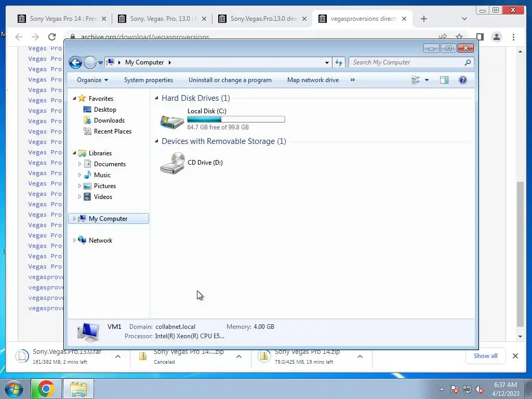The width and height of the screenshot is (532, 399).
Task: Expand the My Computer tree node
Action: (74, 219)
